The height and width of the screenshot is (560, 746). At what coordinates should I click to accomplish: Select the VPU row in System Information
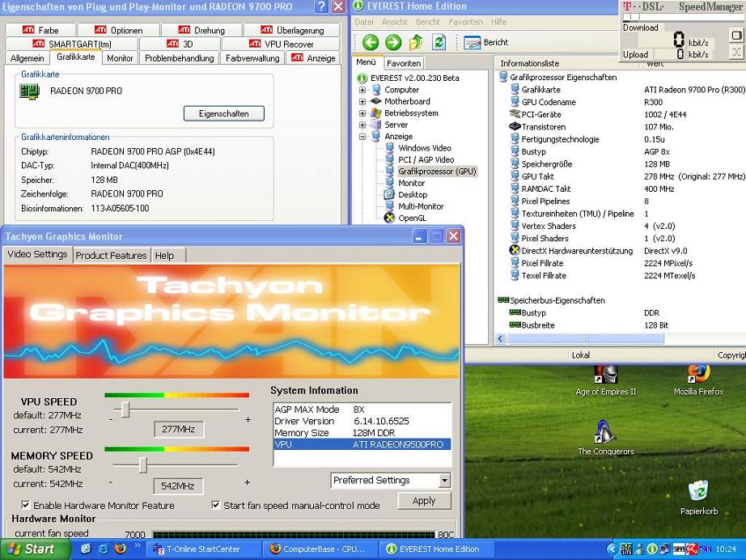362,444
